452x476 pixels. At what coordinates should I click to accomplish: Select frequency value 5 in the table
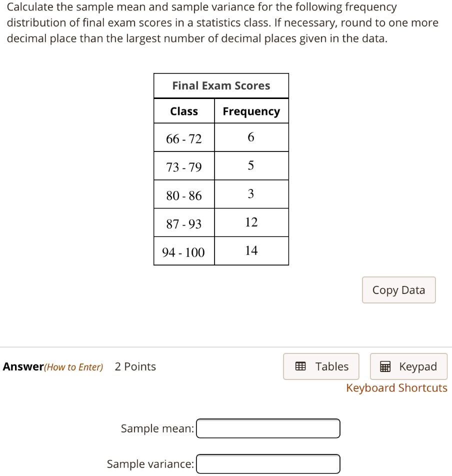(251, 165)
